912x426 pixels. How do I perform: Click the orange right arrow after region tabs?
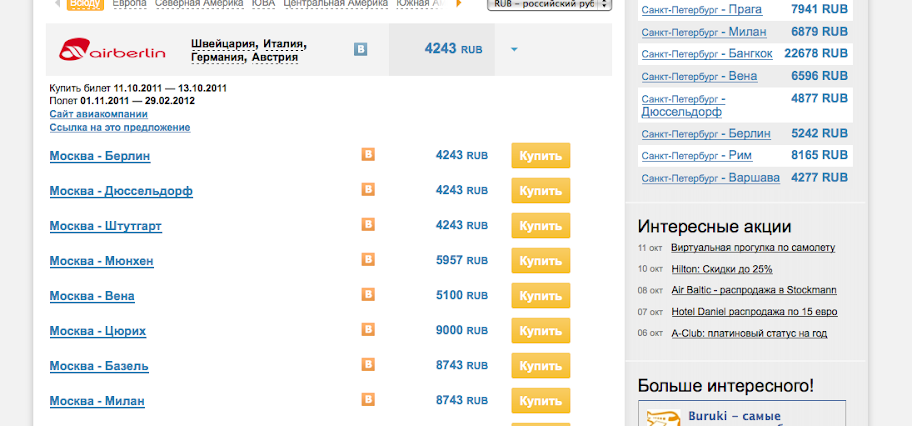pos(459,3)
